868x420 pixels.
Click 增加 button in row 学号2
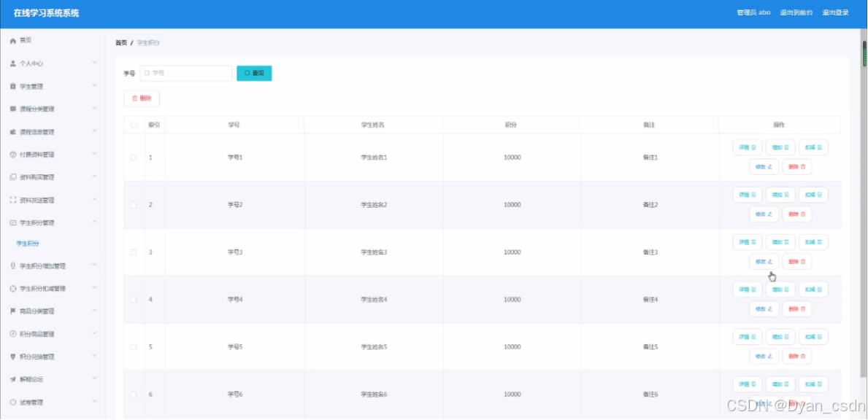780,195
